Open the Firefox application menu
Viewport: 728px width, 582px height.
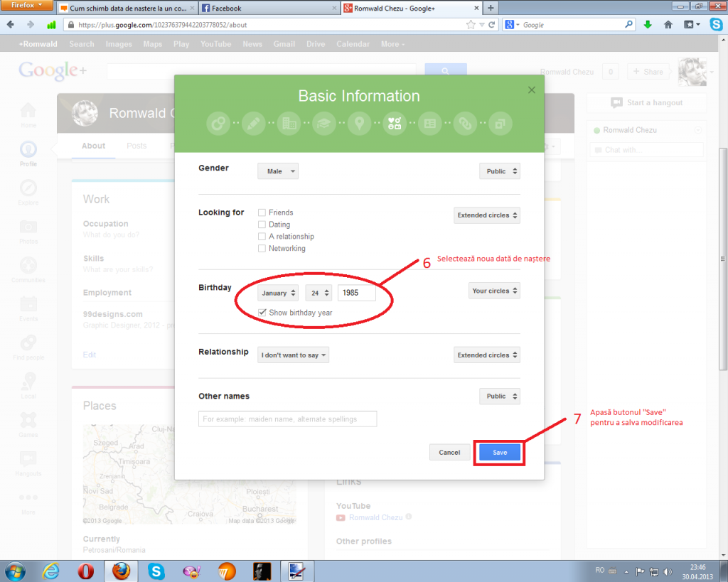coord(26,5)
